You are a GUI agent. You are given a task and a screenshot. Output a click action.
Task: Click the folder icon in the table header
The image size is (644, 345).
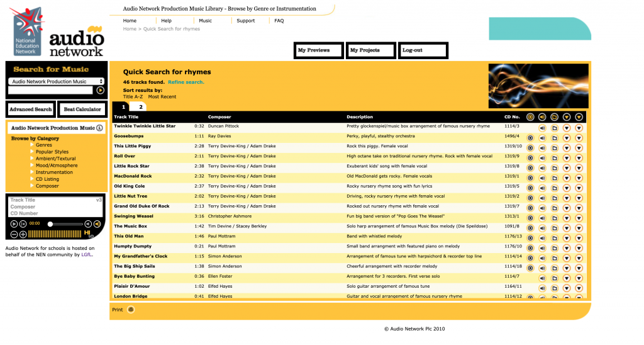point(555,117)
